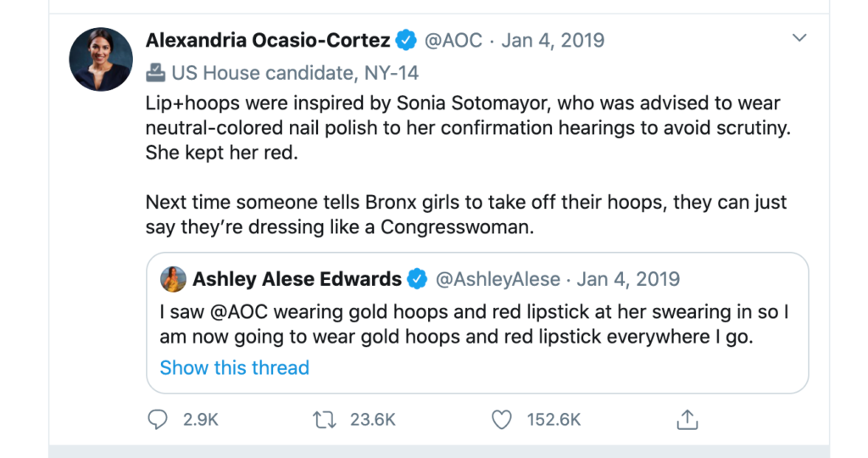Viewport: 868px width, 458px height.
Task: Click the ballot box candidate icon
Action: (x=156, y=73)
